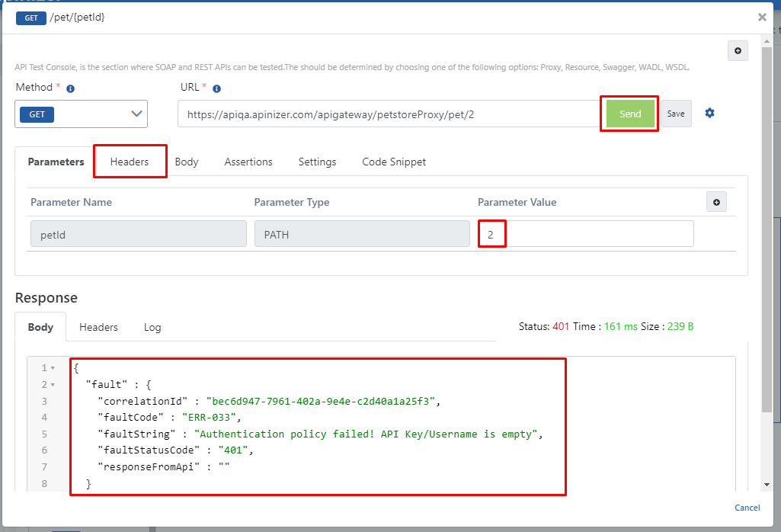Click the Cancel link
This screenshot has width=781, height=532.
pyautogui.click(x=747, y=508)
